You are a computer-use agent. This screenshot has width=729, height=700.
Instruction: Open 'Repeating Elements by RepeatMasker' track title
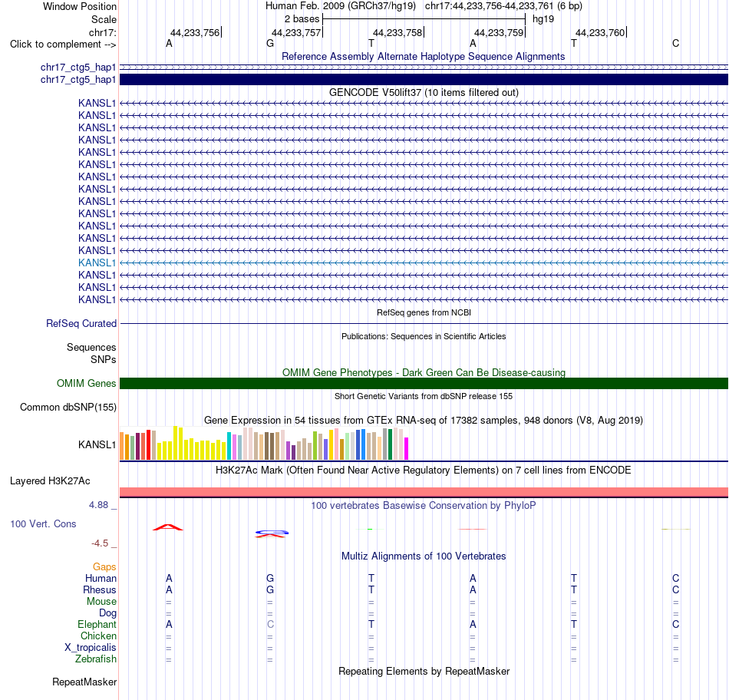point(424,672)
